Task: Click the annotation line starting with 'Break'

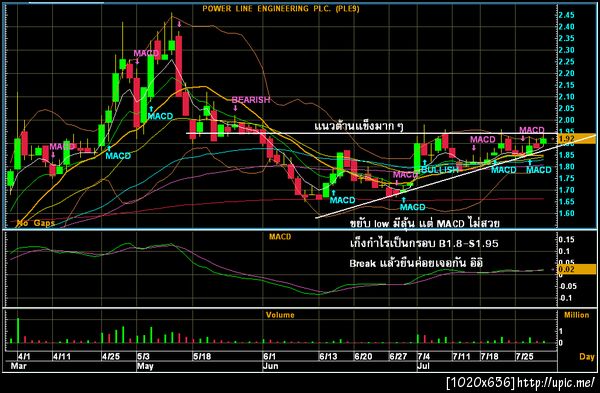Action: 416,263
